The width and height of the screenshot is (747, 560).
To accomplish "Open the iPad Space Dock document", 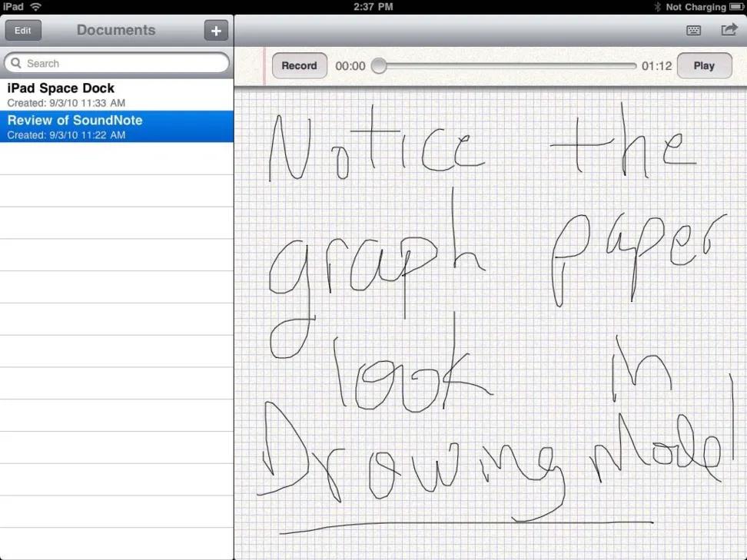I will click(117, 94).
